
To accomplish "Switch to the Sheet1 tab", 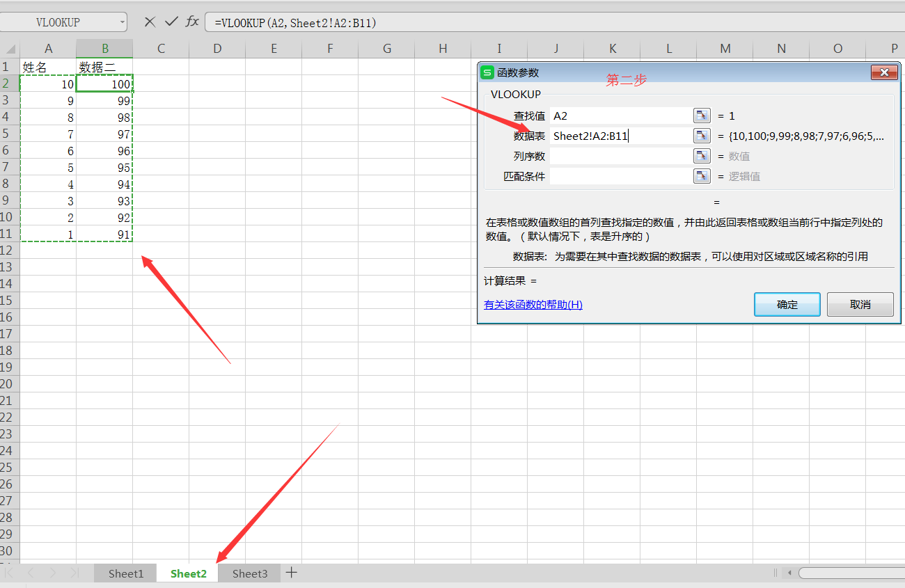I will [125, 573].
